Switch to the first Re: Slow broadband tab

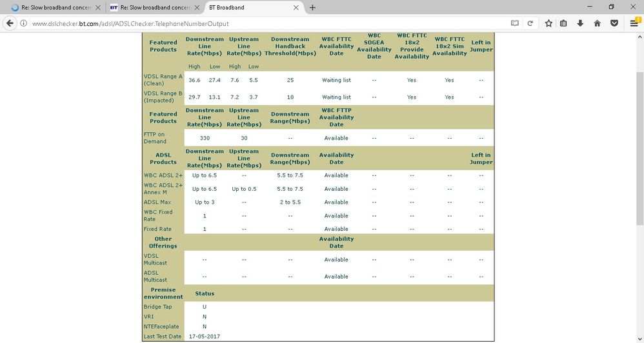[x=56, y=7]
